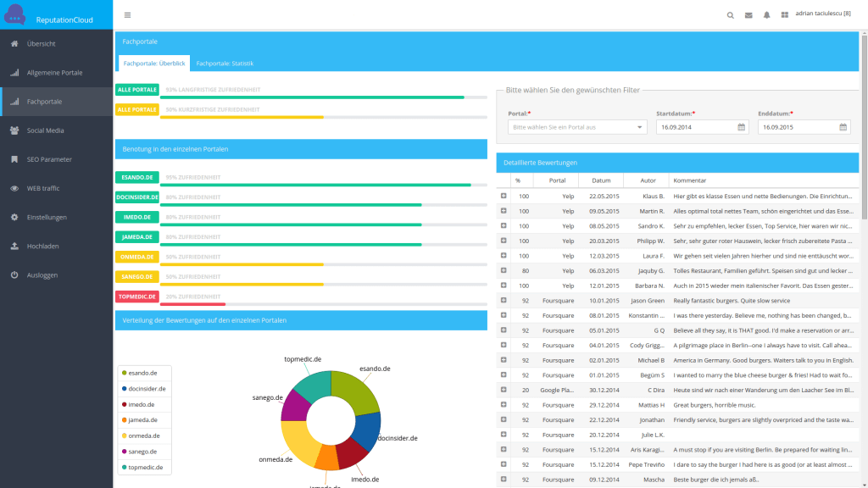868x488 pixels.
Task: Click the ESANDO.DE portal label
Action: coord(136,178)
